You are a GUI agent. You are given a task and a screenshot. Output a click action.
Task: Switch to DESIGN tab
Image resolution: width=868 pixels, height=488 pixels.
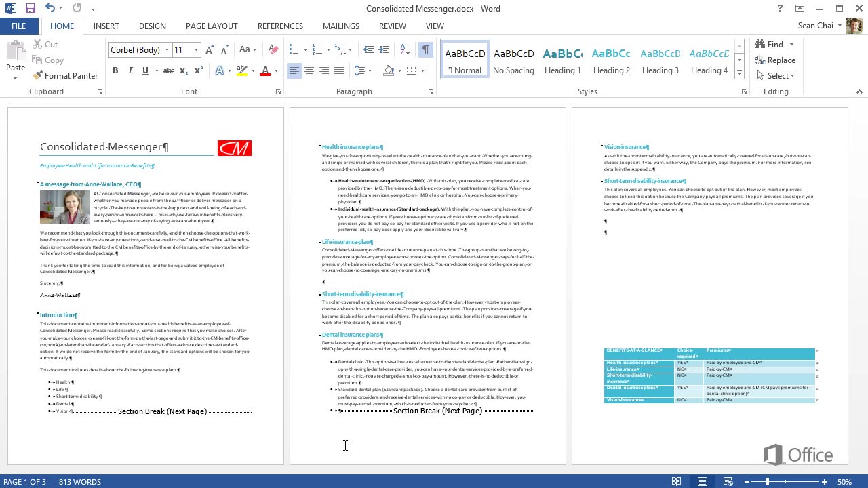tap(153, 26)
